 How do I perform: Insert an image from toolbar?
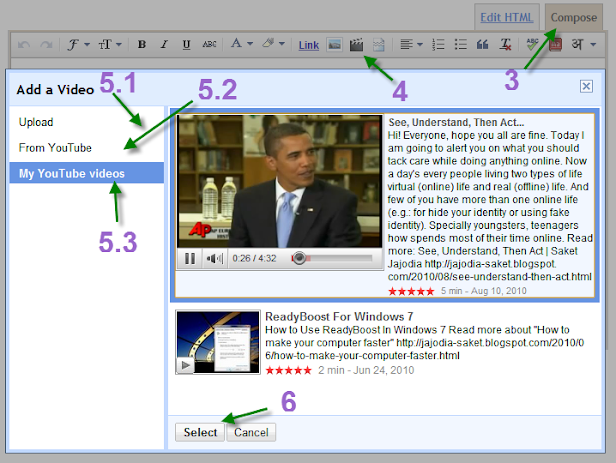click(334, 45)
